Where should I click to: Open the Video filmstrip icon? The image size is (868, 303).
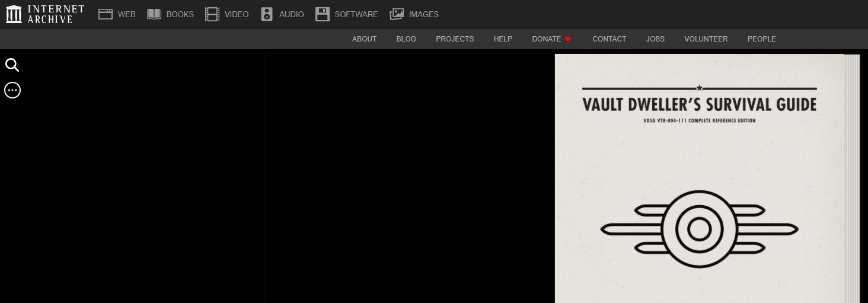(212, 14)
